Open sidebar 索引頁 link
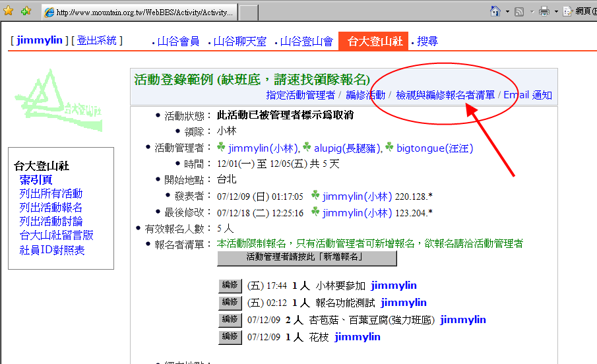Screen dimensions: 597x364 tap(36, 180)
